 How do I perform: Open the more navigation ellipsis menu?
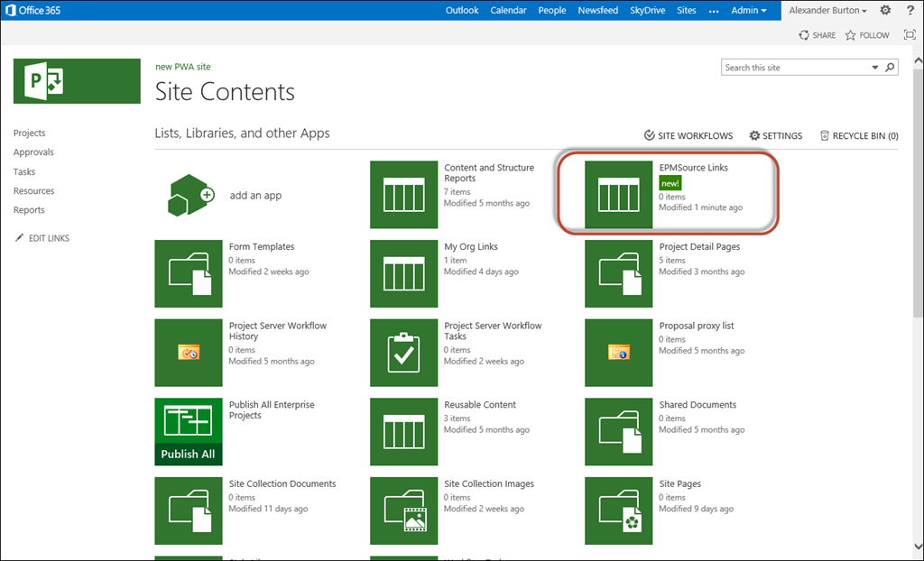coord(714,11)
